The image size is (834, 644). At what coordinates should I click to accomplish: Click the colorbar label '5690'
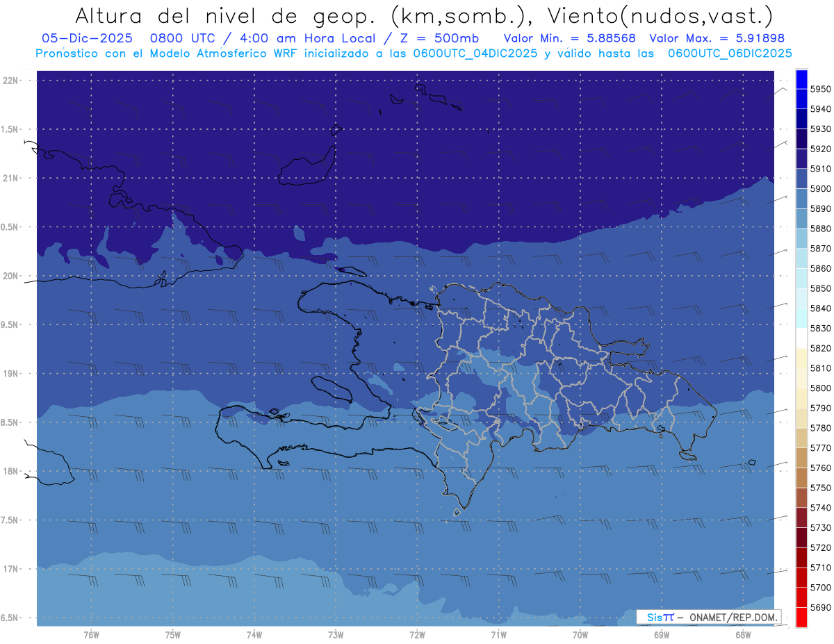point(820,607)
